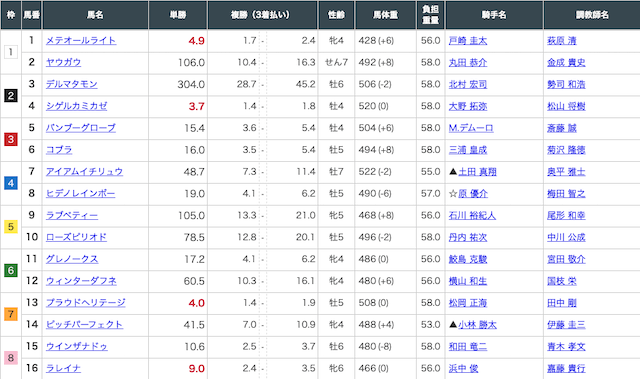The width and height of the screenshot is (640, 379).
Task: Open horse プラウドヘリテージ link
Action: [x=85, y=303]
